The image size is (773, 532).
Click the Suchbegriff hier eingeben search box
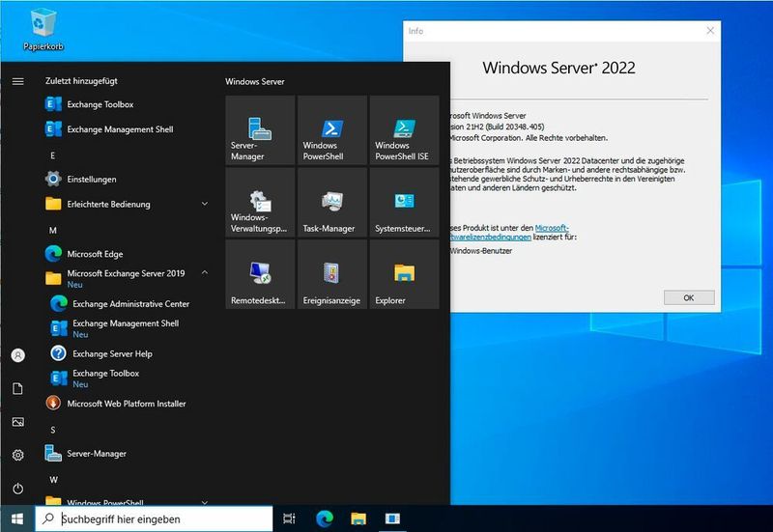[x=154, y=518]
